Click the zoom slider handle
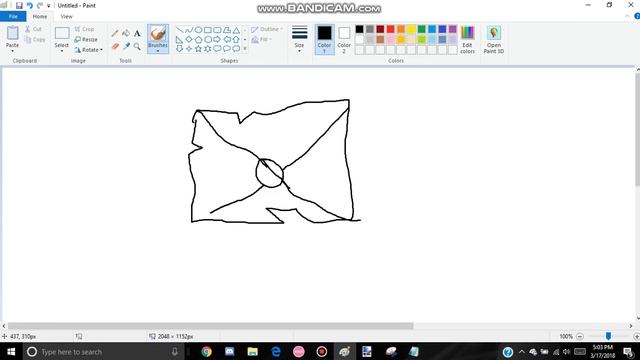Screen dimensions: 640x360 (608, 336)
